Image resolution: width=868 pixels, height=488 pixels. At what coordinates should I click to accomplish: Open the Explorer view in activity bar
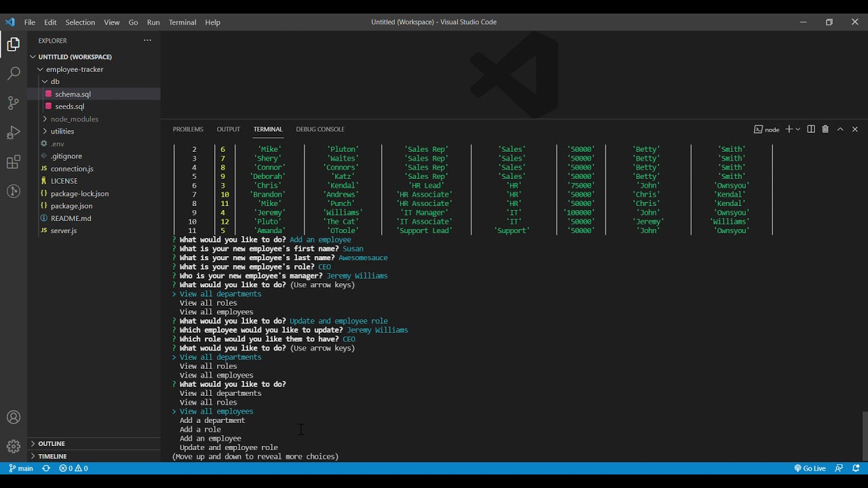[x=14, y=45]
